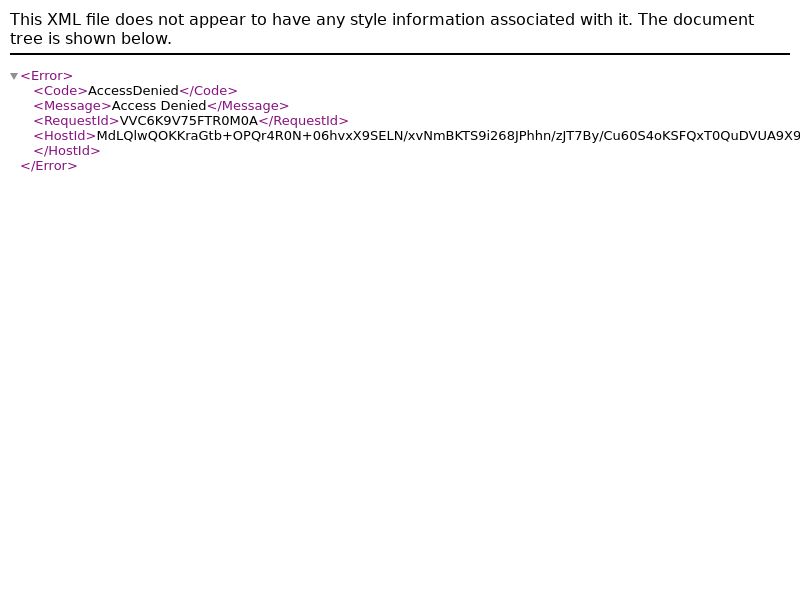Select the AccessDenied code text

pyautogui.click(x=133, y=91)
